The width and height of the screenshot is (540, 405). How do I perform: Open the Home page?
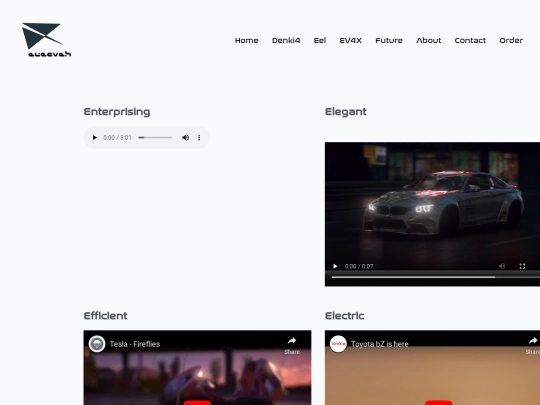click(x=247, y=40)
